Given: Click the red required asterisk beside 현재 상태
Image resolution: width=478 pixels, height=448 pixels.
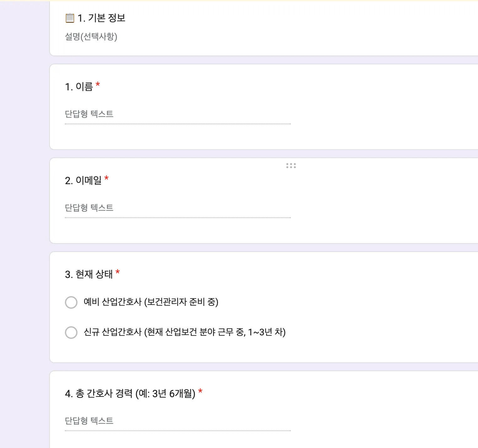Looking at the screenshot, I should point(118,272).
